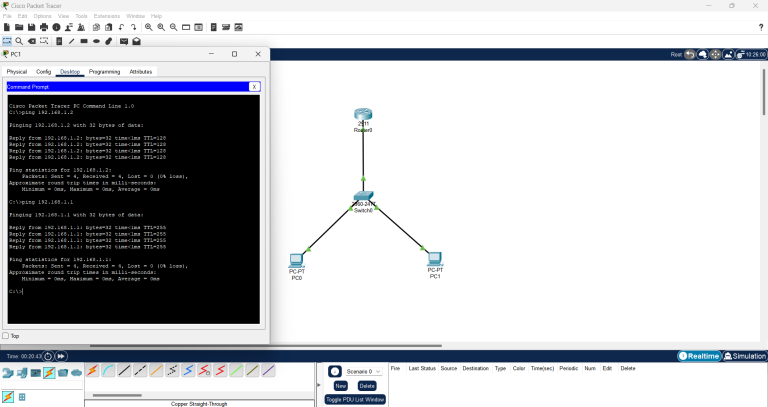Click the Router0 device on workspace
The image size is (768, 407).
click(363, 115)
